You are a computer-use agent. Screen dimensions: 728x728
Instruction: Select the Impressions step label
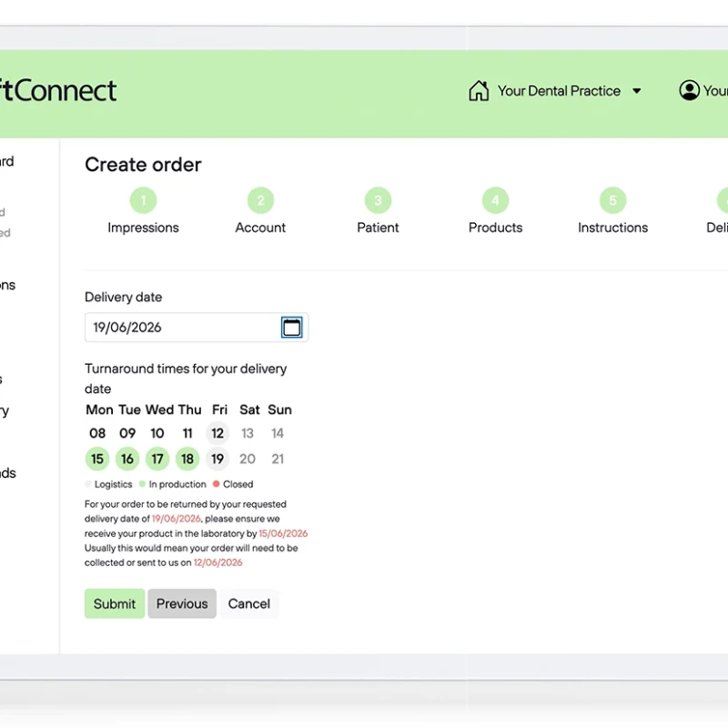click(143, 227)
